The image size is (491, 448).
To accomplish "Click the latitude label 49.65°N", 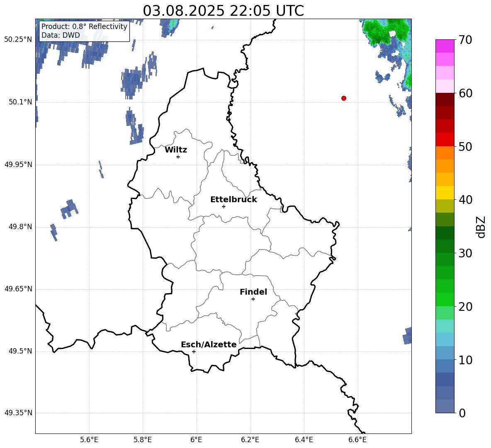I will coord(18,289).
